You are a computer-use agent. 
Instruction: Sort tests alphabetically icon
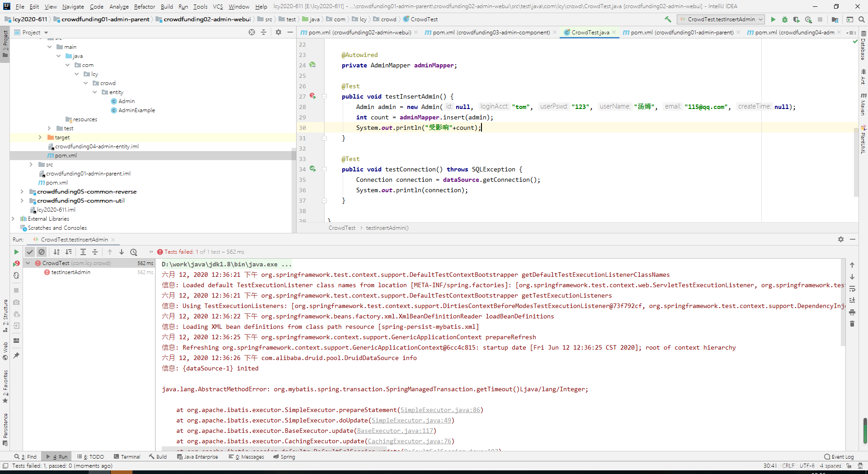point(57,252)
